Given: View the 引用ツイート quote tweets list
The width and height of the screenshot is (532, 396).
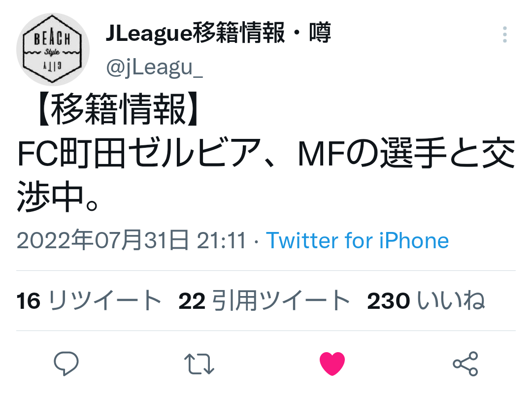Looking at the screenshot, I should tap(281, 300).
